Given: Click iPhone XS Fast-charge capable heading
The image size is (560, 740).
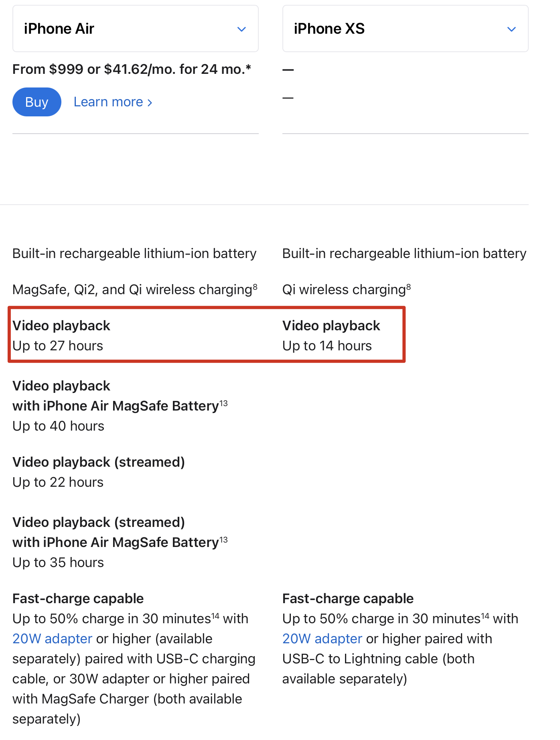Looking at the screenshot, I should [x=348, y=598].
